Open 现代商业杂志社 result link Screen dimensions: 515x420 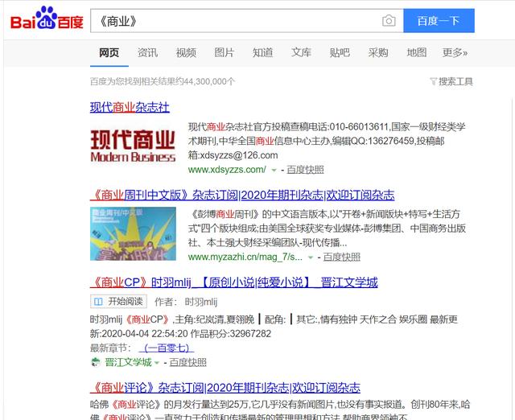[130, 107]
